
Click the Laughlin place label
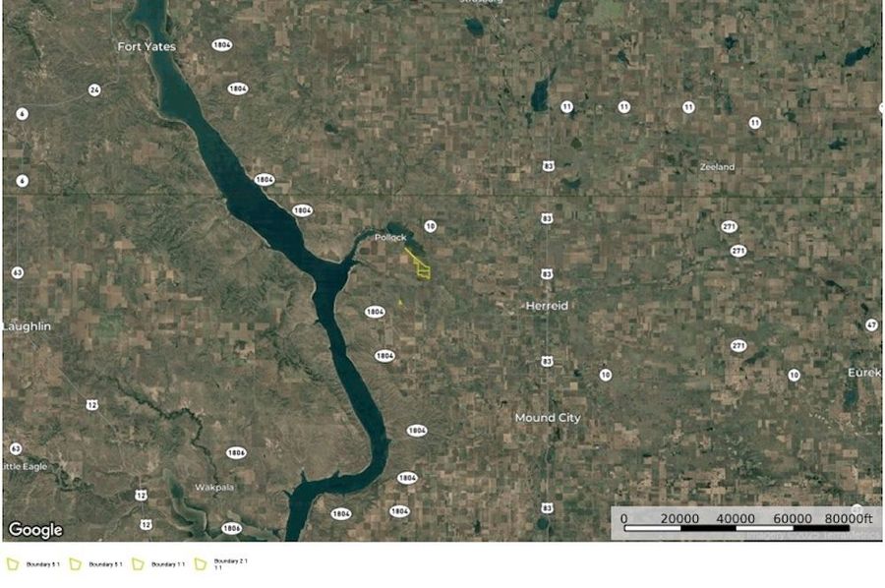coord(27,326)
